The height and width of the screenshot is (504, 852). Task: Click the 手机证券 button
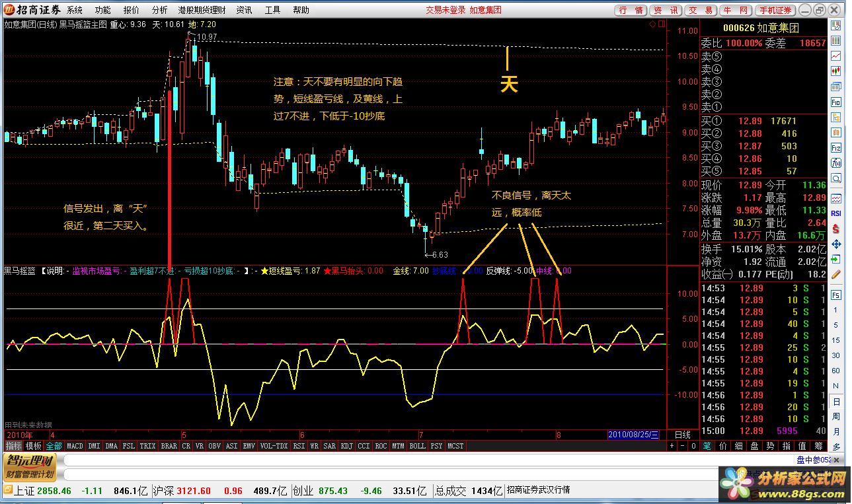click(775, 10)
